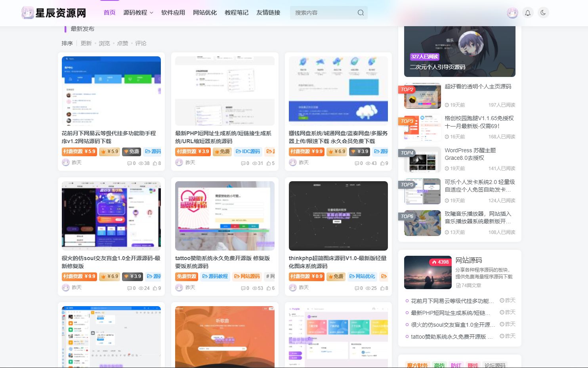The image size is (588, 368).
Task: Click 付费资源 ¥5.9 tag on 花前月下 post
Action: click(x=79, y=151)
